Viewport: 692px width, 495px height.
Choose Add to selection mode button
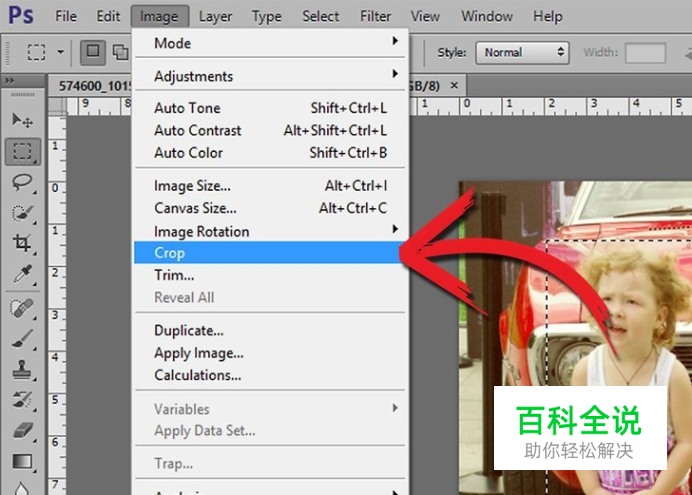[x=120, y=52]
